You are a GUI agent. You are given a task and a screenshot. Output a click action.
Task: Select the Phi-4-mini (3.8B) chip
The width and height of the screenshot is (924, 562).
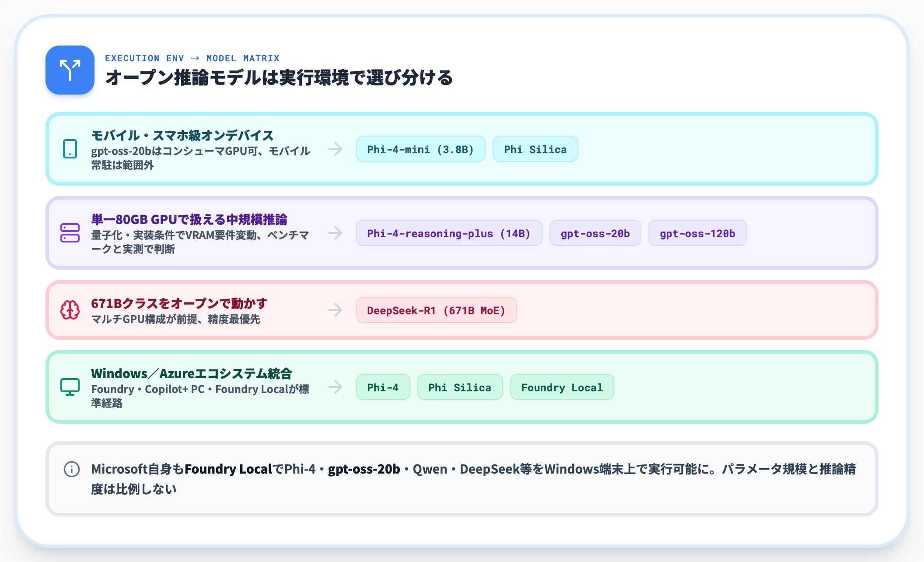pos(420,149)
